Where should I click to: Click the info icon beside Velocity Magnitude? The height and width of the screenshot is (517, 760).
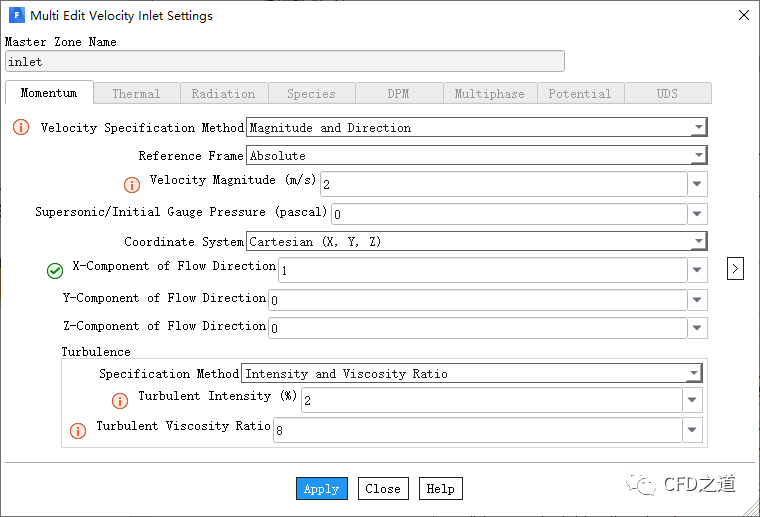click(x=131, y=185)
